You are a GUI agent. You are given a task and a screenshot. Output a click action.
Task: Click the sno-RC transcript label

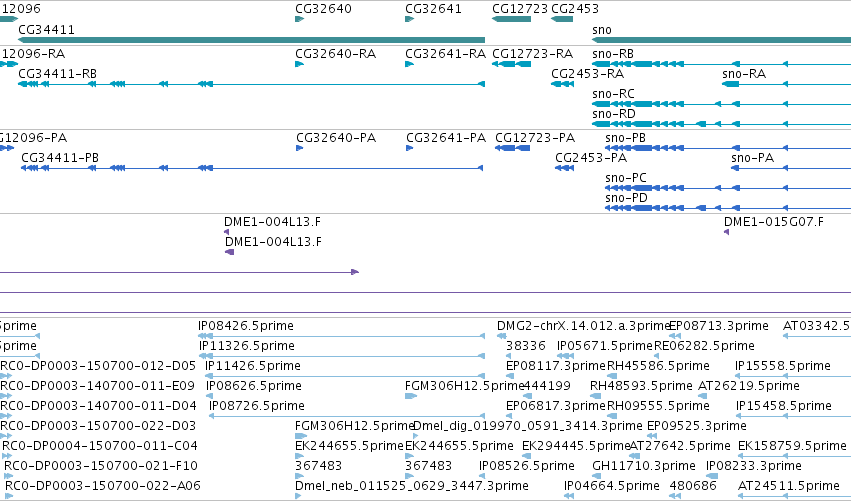point(613,94)
